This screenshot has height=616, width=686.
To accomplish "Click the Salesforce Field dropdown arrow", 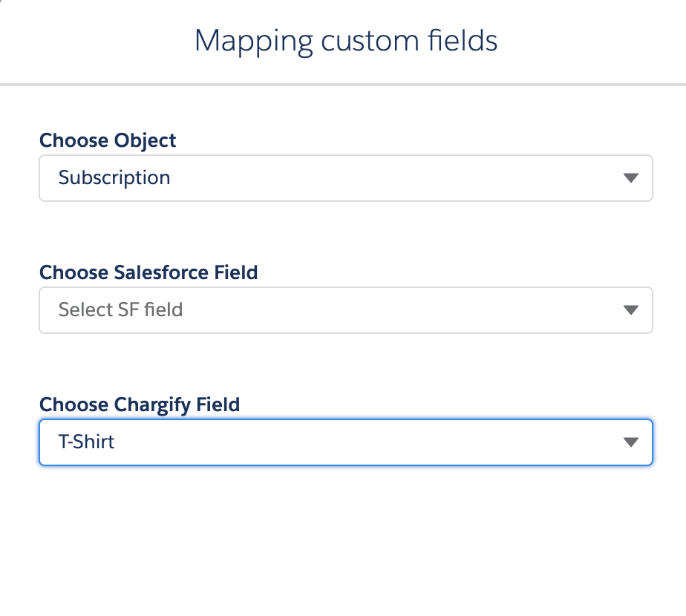I will click(x=630, y=310).
